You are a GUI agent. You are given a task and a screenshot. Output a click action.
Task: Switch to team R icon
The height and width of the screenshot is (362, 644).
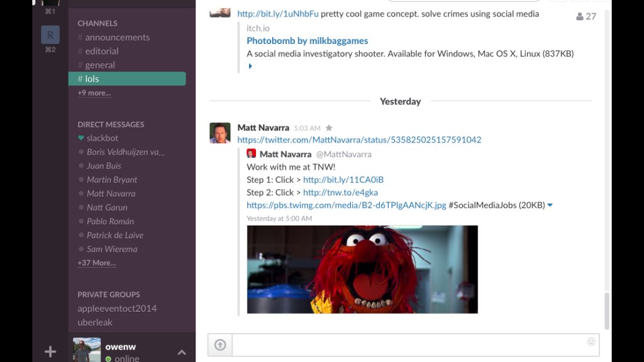pyautogui.click(x=50, y=35)
